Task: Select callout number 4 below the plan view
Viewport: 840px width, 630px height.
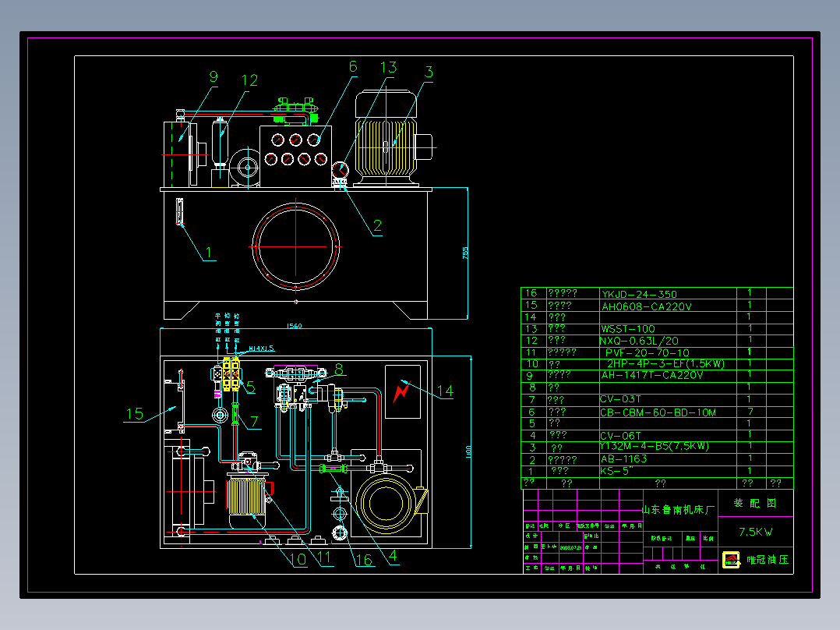Action: click(393, 556)
